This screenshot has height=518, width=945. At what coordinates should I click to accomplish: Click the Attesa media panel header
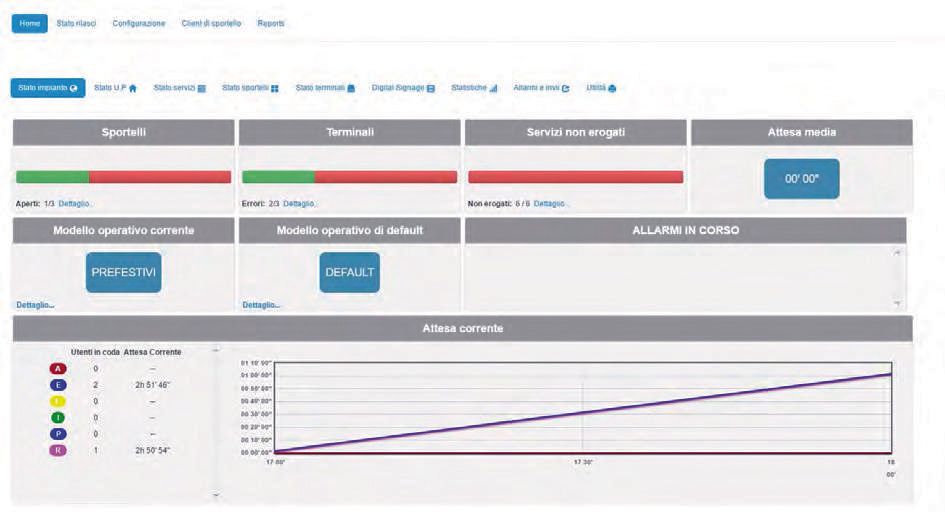[802, 132]
